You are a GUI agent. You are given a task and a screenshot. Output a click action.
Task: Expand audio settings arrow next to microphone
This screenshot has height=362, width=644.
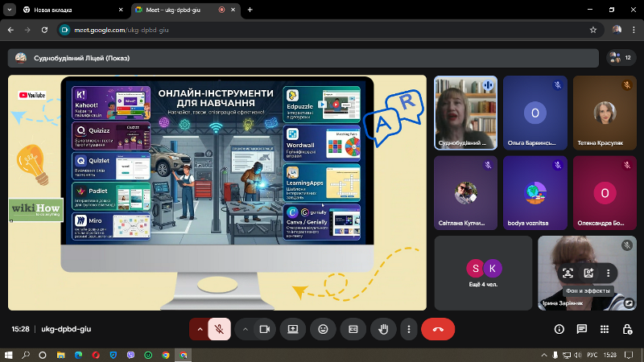pyautogui.click(x=200, y=329)
